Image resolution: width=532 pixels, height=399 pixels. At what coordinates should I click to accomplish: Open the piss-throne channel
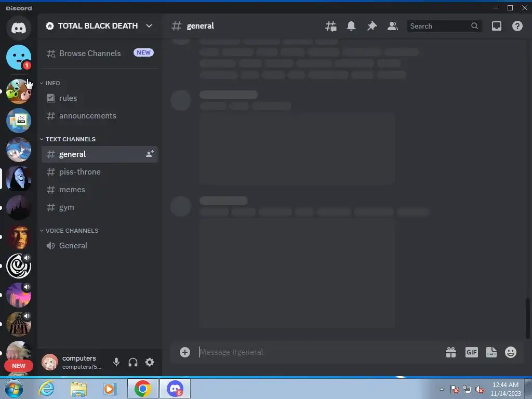[100, 172]
